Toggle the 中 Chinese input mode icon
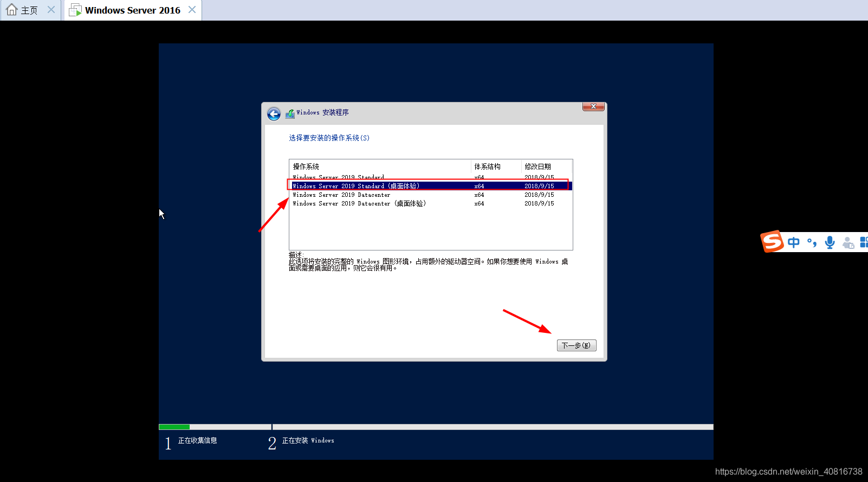This screenshot has height=482, width=868. click(x=794, y=242)
